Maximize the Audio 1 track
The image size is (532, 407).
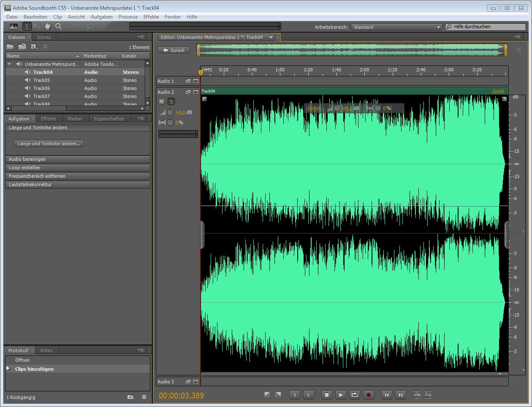[195, 81]
